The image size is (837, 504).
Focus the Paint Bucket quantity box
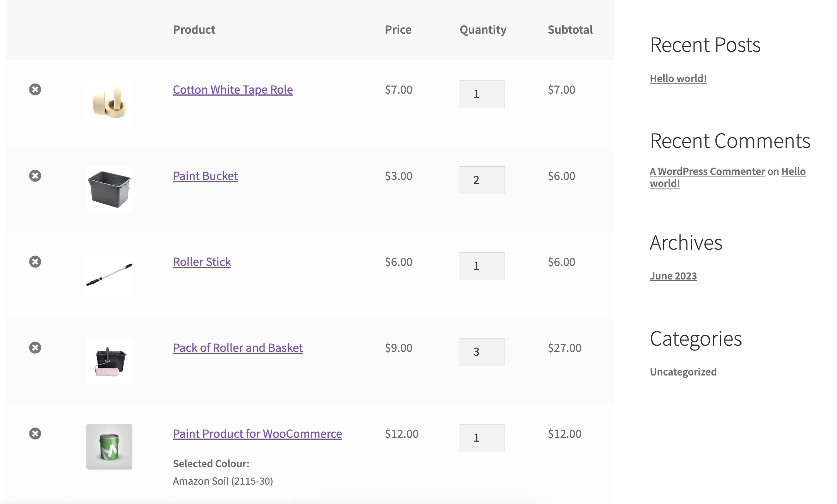(x=482, y=180)
